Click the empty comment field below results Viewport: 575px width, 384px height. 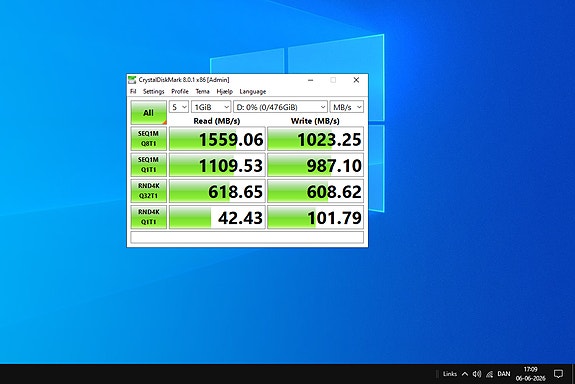click(247, 237)
